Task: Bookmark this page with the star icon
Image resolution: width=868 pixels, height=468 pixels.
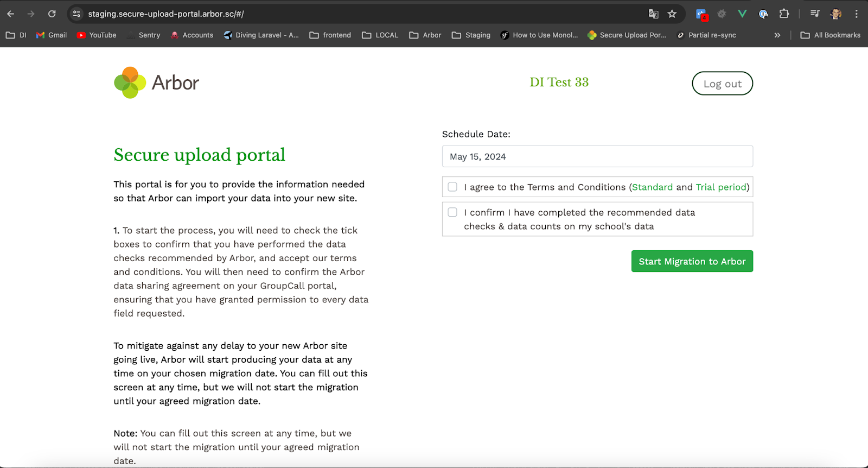Action: pos(672,14)
